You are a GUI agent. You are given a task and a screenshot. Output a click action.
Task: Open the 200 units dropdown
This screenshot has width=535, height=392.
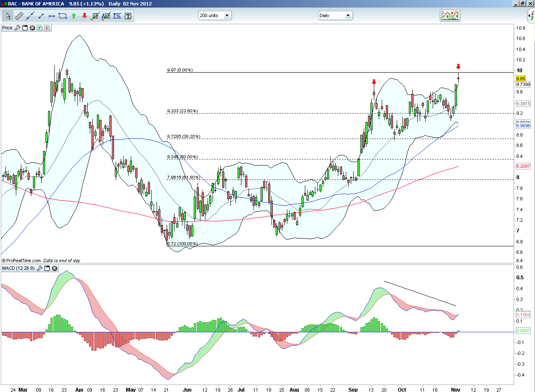click(x=215, y=16)
